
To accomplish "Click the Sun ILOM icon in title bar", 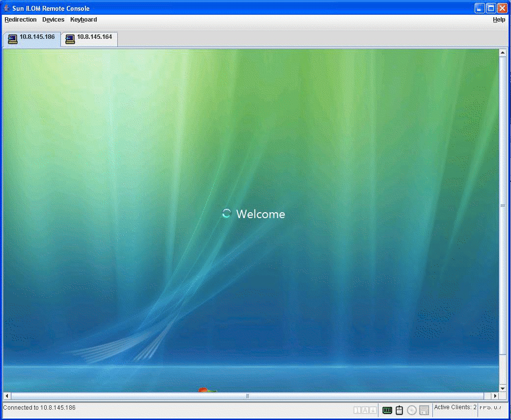I will pyautogui.click(x=6, y=7).
